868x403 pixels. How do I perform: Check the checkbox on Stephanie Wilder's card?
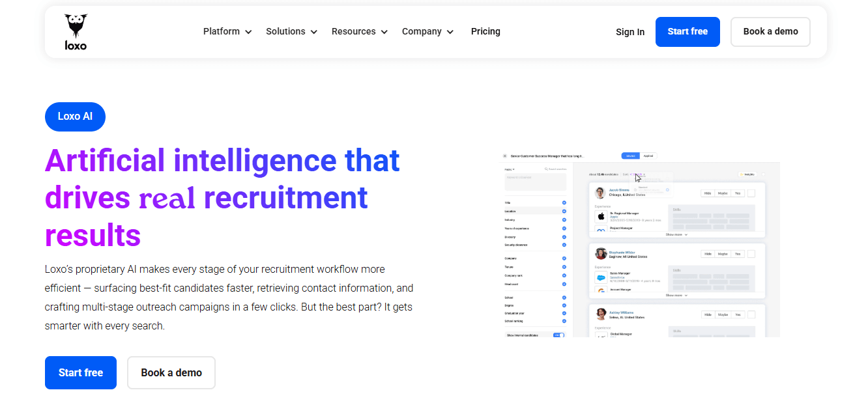[751, 254]
